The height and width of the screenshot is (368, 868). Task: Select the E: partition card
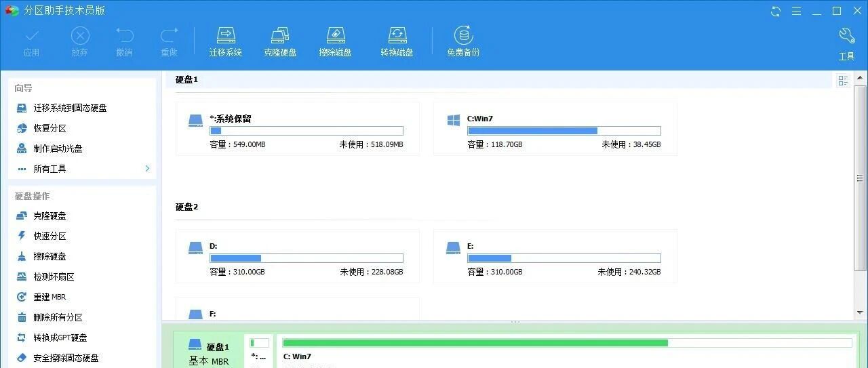click(555, 256)
